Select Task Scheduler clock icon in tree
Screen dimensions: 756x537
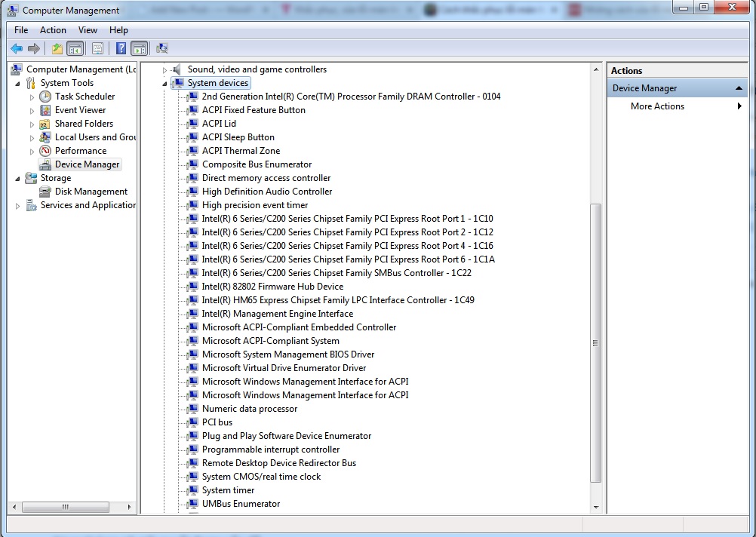click(45, 97)
